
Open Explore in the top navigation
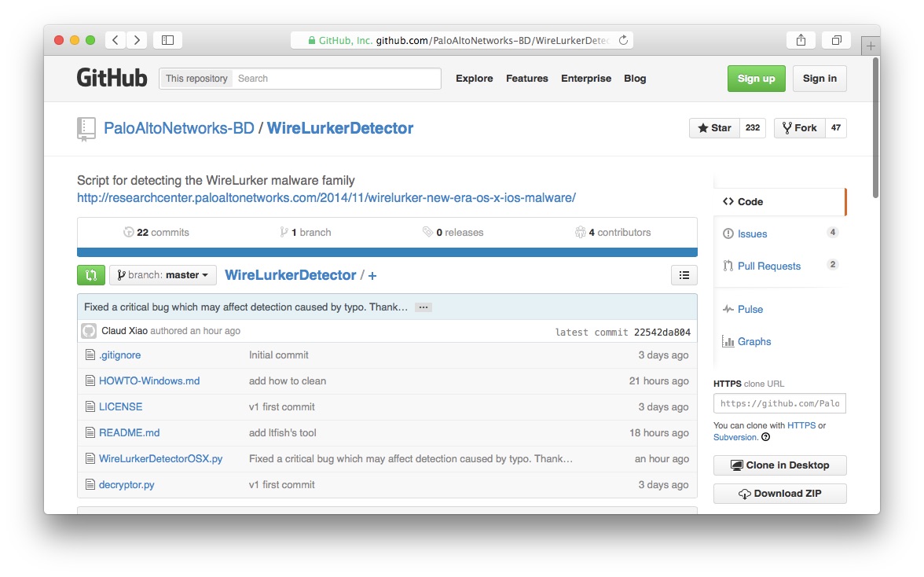[x=475, y=79]
